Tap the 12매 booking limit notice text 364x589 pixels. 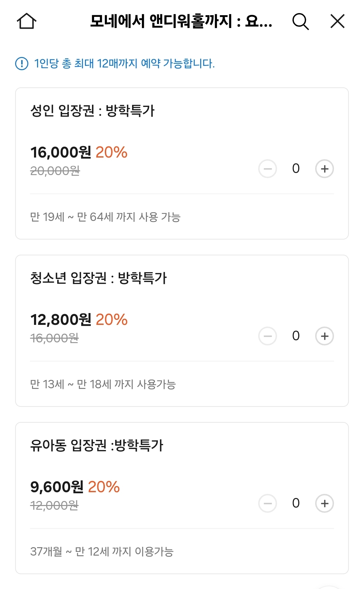(124, 63)
